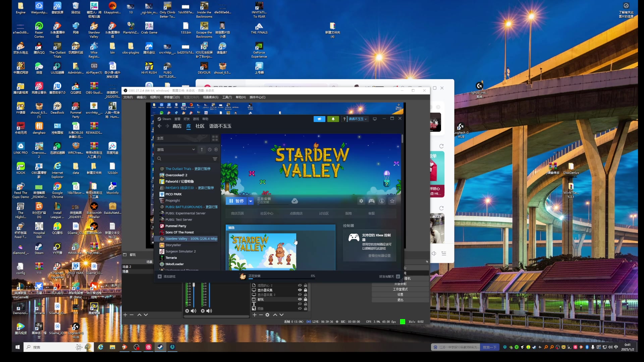Switch to Steam 商店 tab
Screen dimensions: 644x362
pos(177,126)
